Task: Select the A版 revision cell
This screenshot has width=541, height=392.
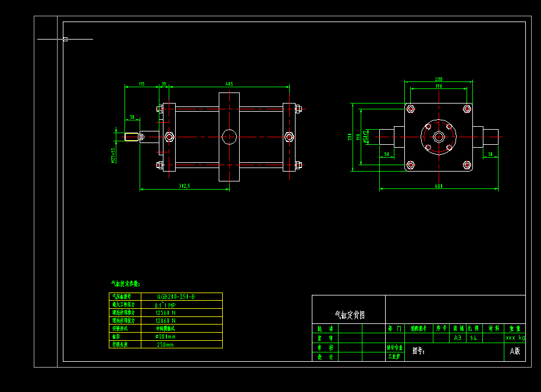Action: click(x=516, y=350)
